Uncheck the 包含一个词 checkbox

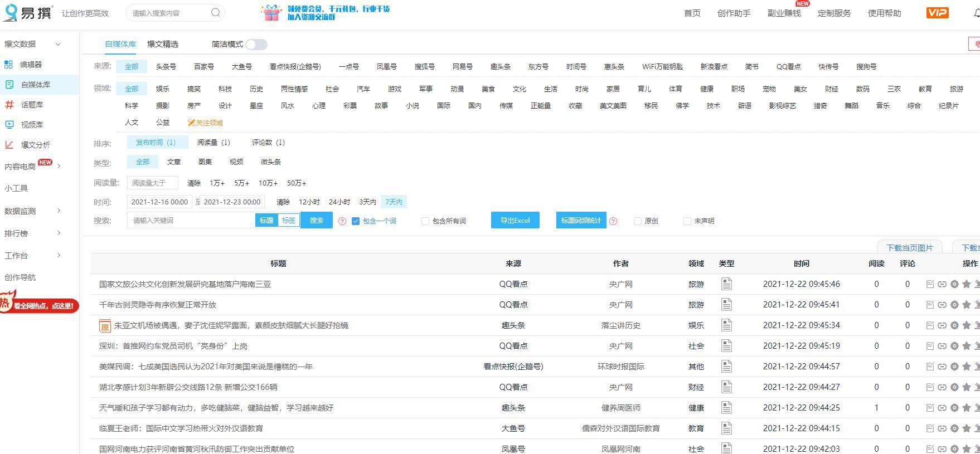pyautogui.click(x=356, y=221)
